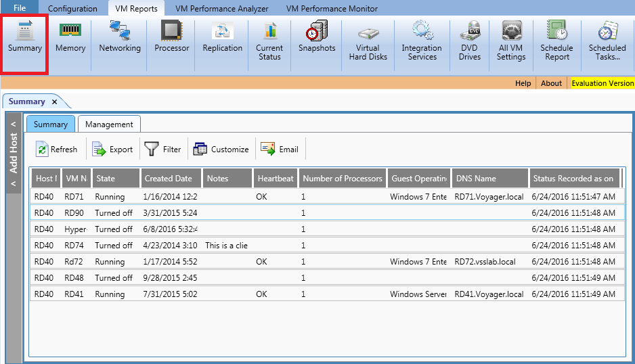Screen dimensions: 635x364
Task: Switch to VM Performance Analyzer tab
Action: click(x=221, y=9)
